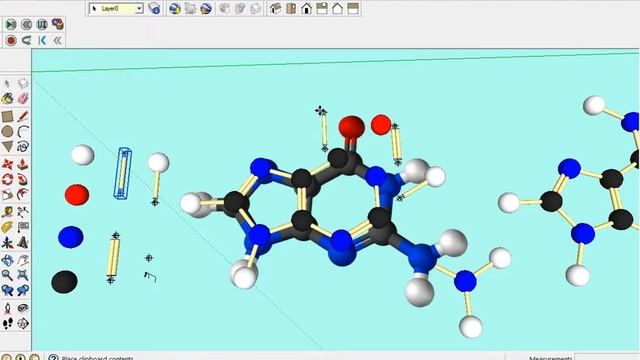Viewport: 640px width, 360px height.
Task: Select the Arc tool
Action: [23, 131]
